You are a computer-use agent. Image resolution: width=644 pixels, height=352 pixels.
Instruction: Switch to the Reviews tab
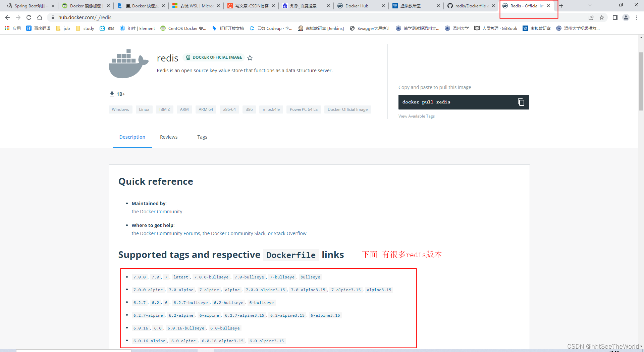pos(169,137)
